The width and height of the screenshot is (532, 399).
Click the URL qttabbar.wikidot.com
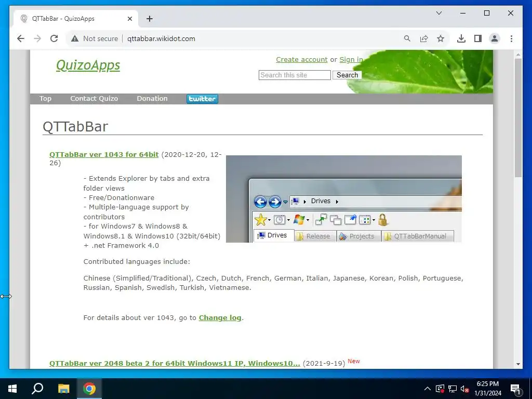pos(161,38)
